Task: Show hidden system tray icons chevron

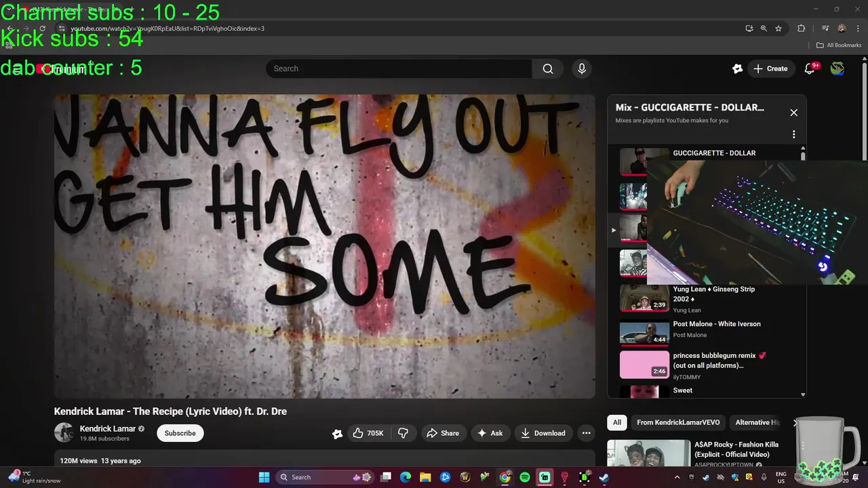Action: 677,477
